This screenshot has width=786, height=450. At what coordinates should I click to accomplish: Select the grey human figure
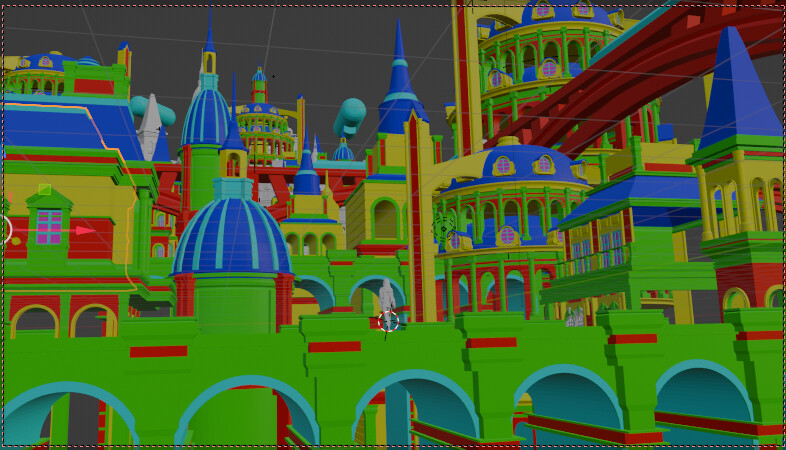pos(387,295)
